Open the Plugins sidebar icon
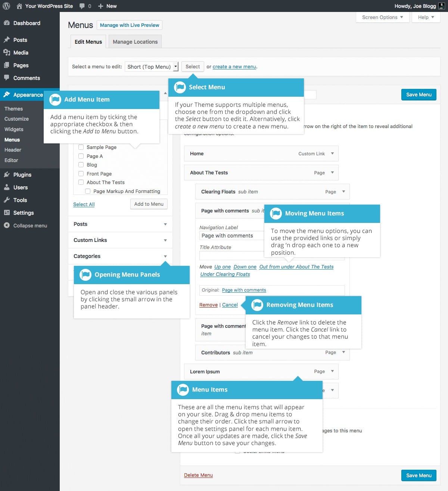 coord(7,174)
